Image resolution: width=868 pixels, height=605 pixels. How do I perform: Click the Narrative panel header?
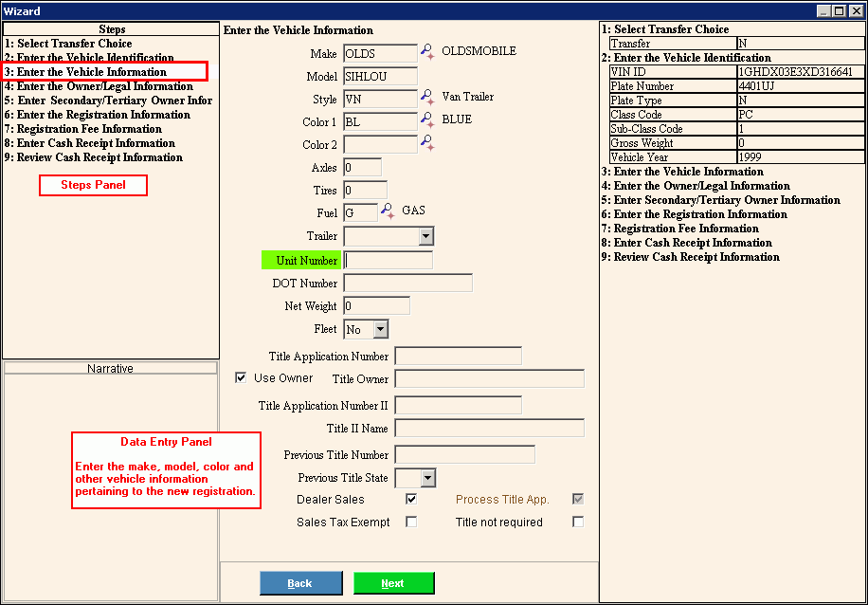tap(110, 369)
